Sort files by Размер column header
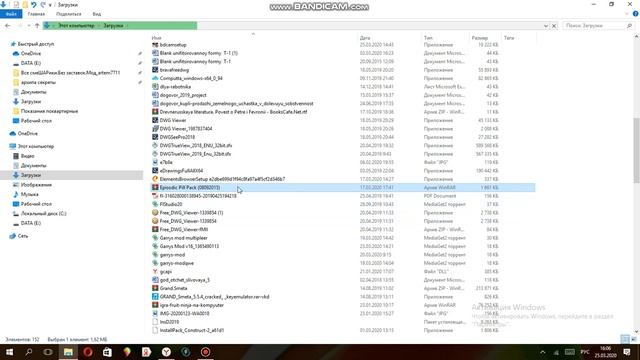This screenshot has height=360, width=640. (x=480, y=38)
